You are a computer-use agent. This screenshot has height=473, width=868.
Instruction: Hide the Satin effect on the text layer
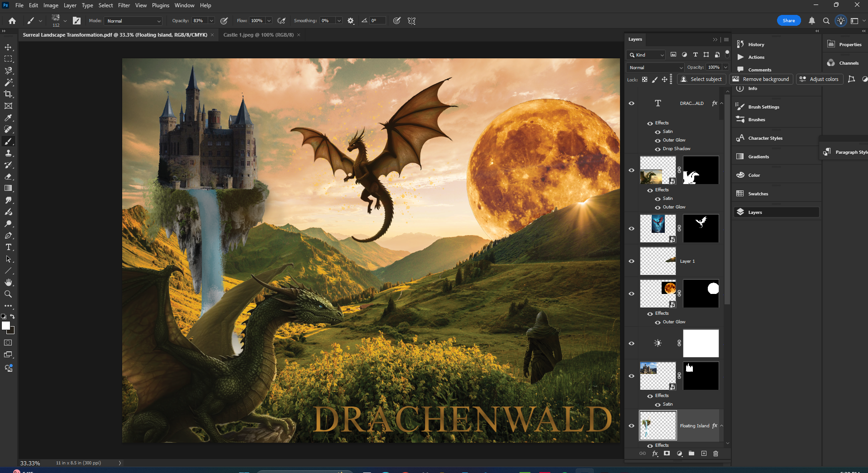(658, 132)
